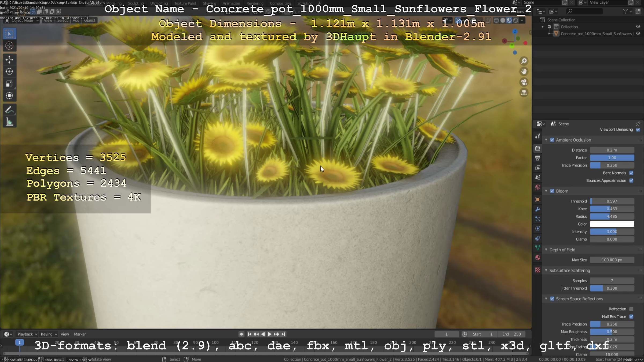The width and height of the screenshot is (644, 362).
Task: Click the auto keying record button
Action: [241, 334]
